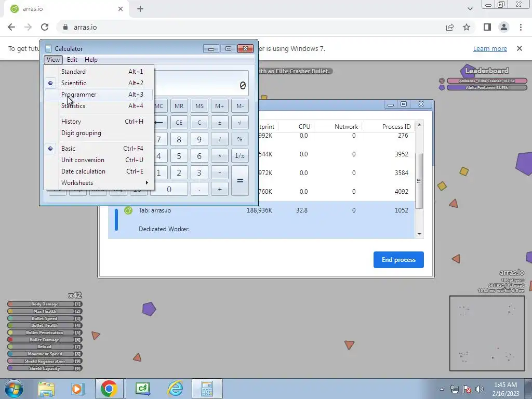532x399 pixels.
Task: Click the backspace arrow button
Action: (x=159, y=123)
